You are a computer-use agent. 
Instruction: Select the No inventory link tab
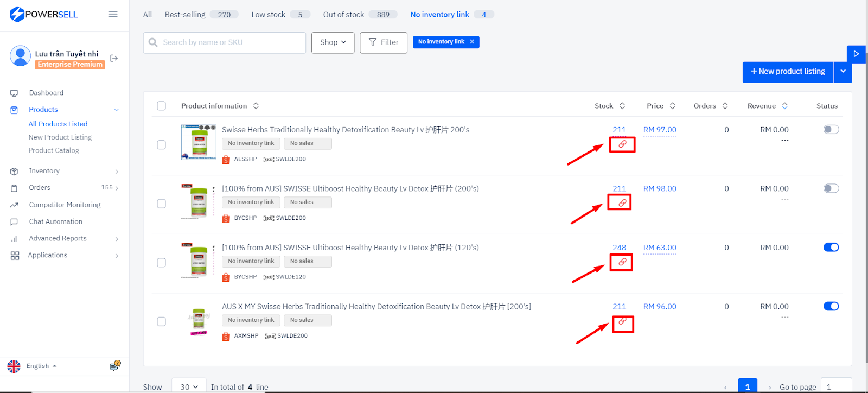tap(452, 15)
